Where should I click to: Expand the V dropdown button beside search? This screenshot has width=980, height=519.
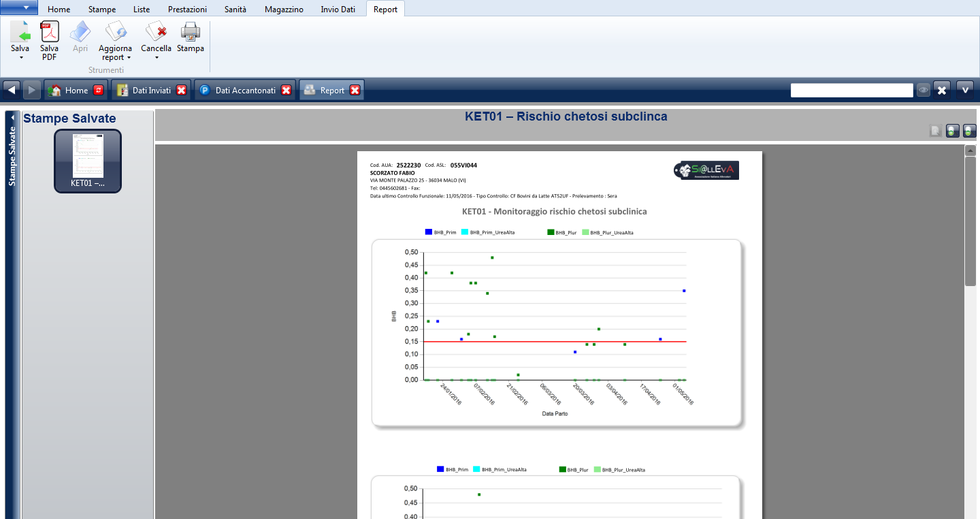pyautogui.click(x=965, y=90)
